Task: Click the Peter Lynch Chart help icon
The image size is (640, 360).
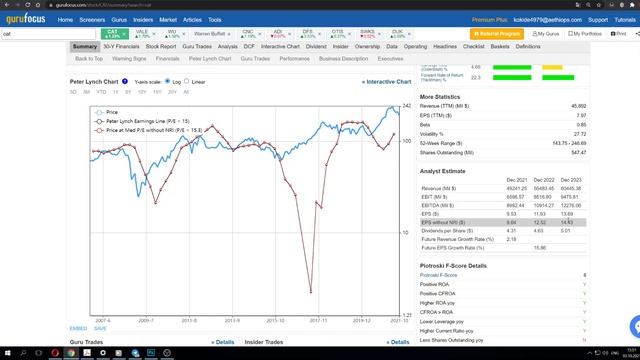Action: coord(125,82)
